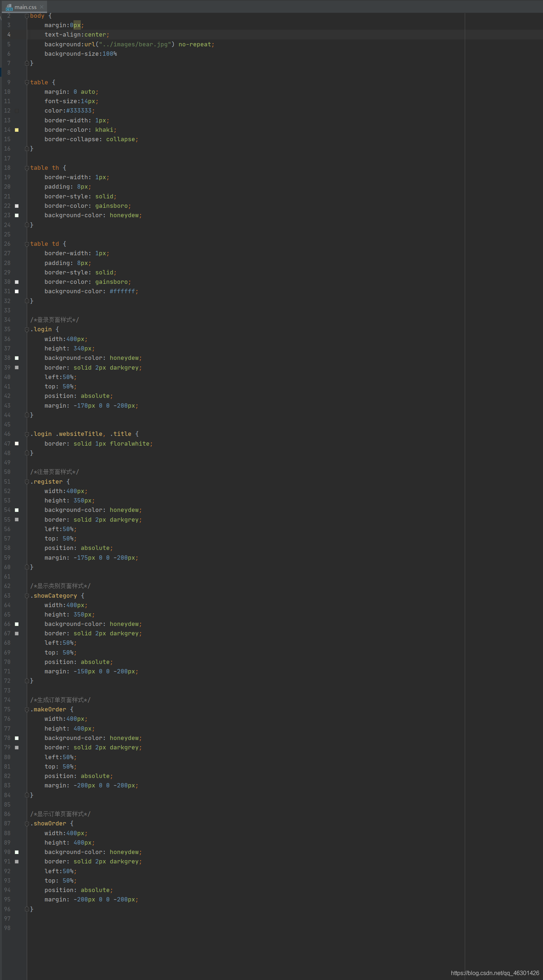Open darkgrey color swatch on line 91
This screenshot has height=980, width=543.
[x=17, y=862]
